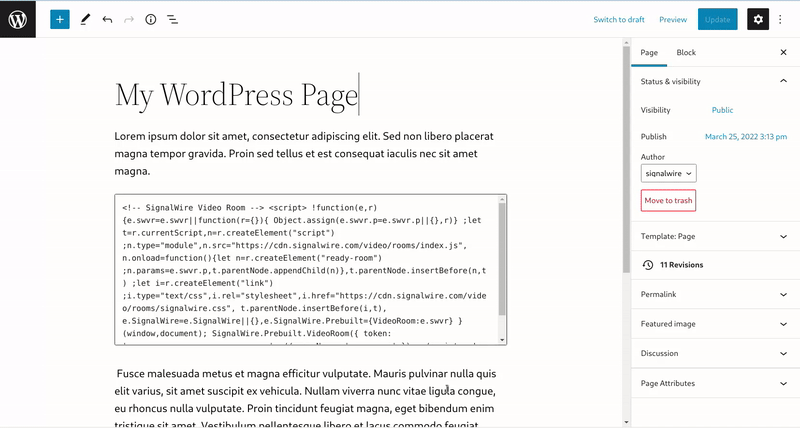The height and width of the screenshot is (428, 800).
Task: Expand the Featured image panel
Action: (783, 324)
